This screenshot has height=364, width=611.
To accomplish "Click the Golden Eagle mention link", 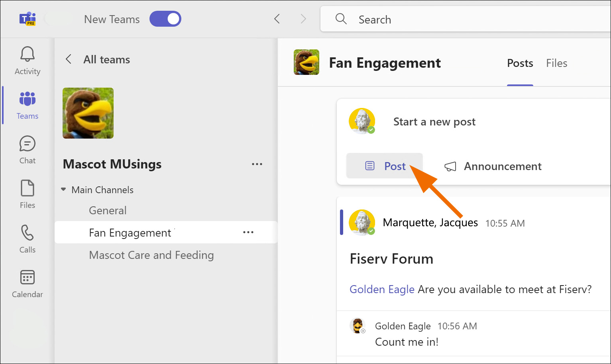I will (382, 289).
